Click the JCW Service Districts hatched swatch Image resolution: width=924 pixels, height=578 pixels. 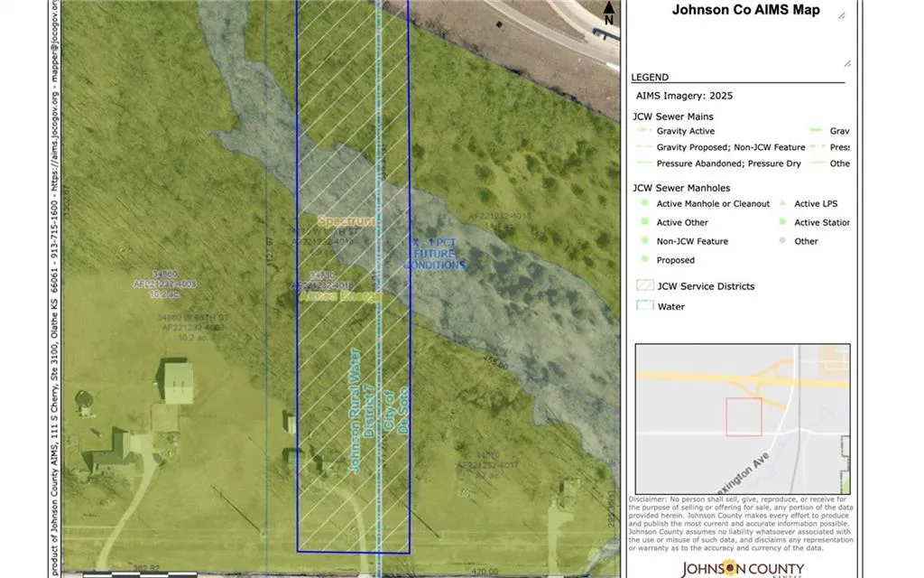645,285
